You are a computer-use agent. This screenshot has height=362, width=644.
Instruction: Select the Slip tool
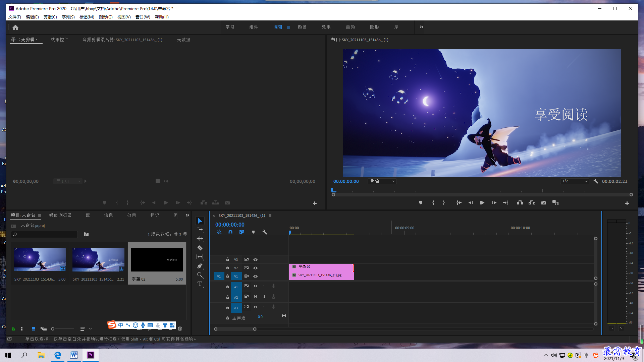pos(200,257)
